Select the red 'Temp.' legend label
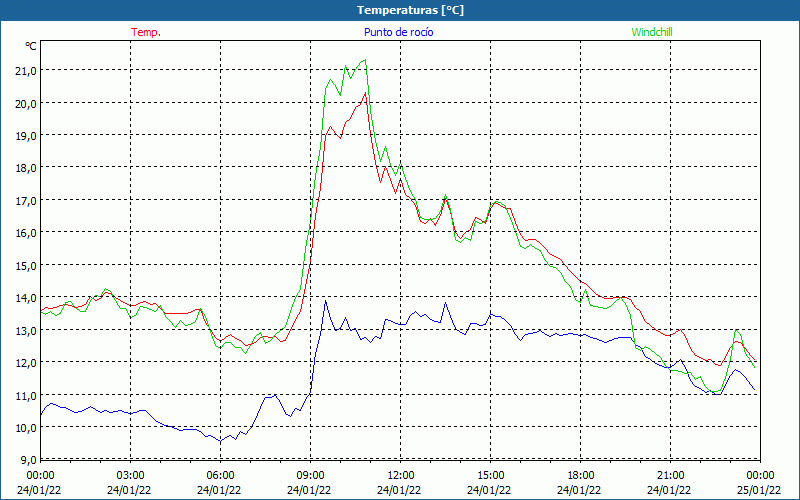 pos(146,32)
